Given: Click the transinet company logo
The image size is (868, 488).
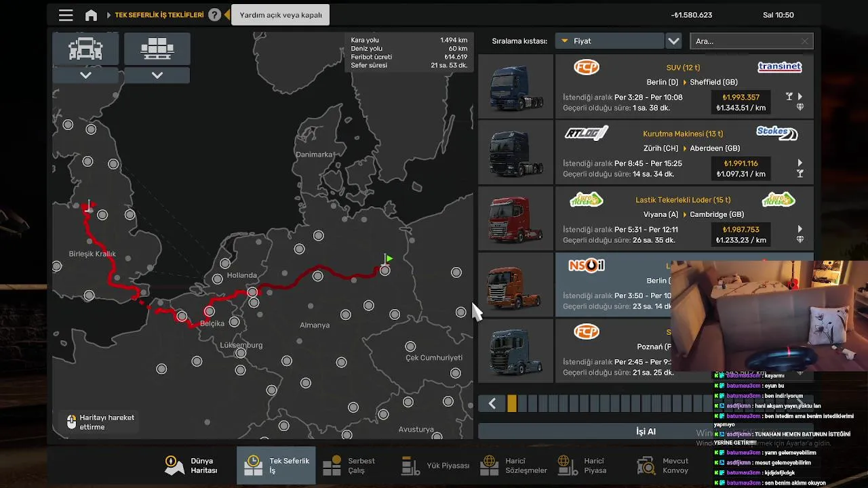Looking at the screenshot, I should click(780, 66).
